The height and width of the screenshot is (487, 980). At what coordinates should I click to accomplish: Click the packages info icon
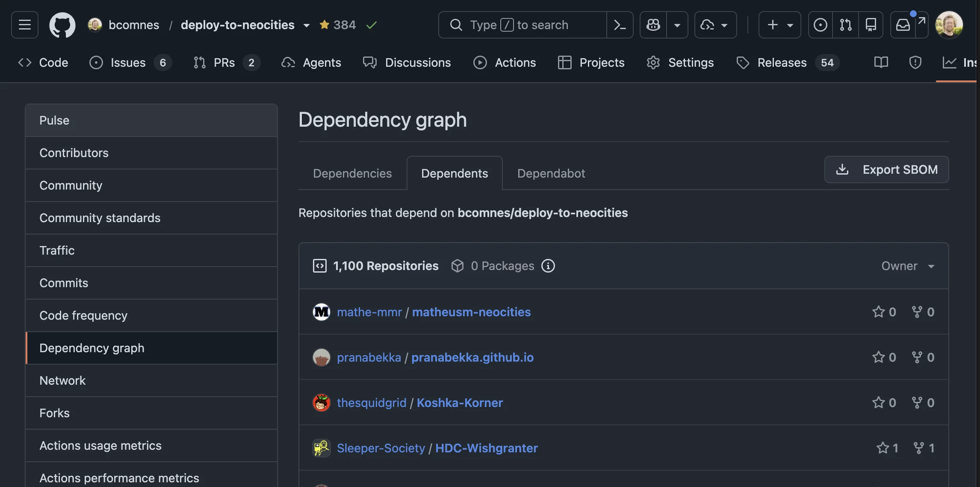click(548, 266)
